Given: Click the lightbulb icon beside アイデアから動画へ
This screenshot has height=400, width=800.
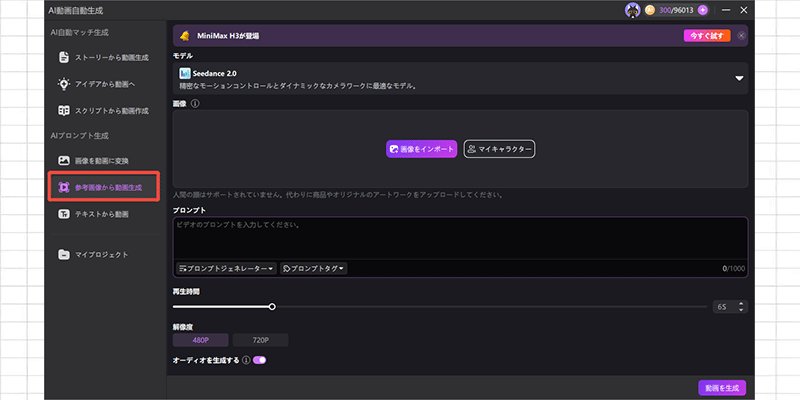Looking at the screenshot, I should click(x=64, y=84).
